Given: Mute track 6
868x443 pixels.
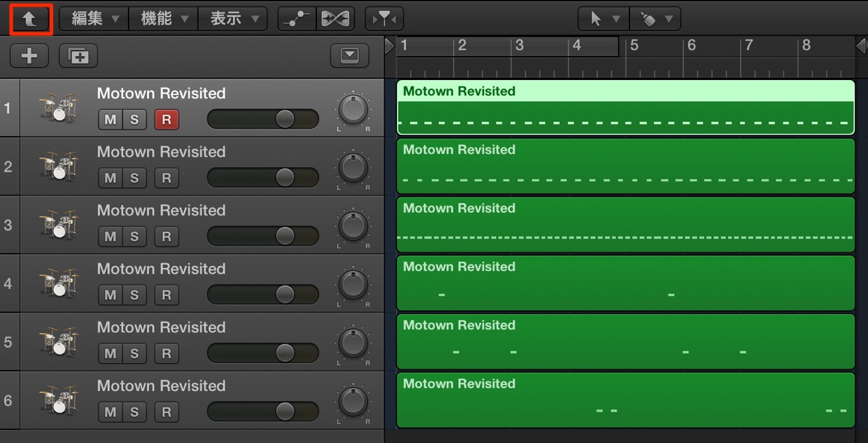Looking at the screenshot, I should tap(110, 412).
